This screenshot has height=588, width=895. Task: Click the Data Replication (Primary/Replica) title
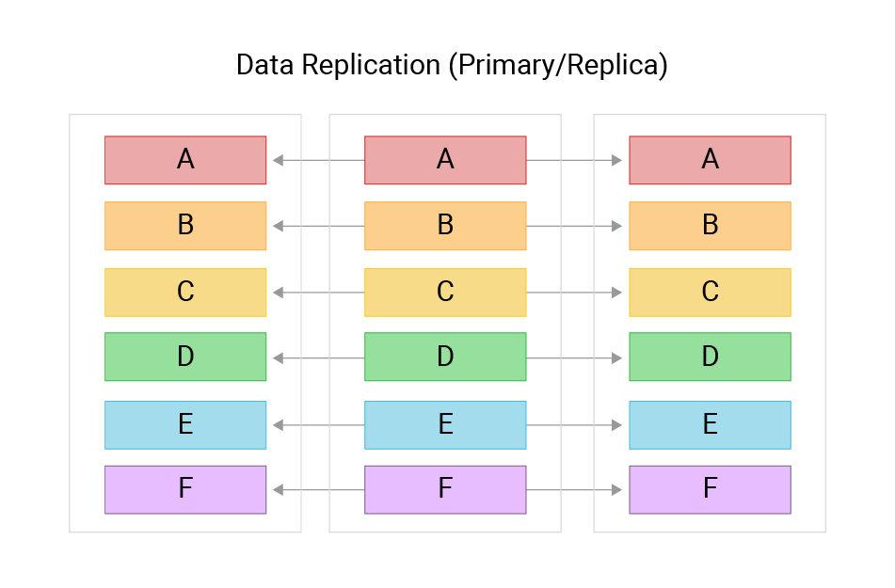[452, 66]
